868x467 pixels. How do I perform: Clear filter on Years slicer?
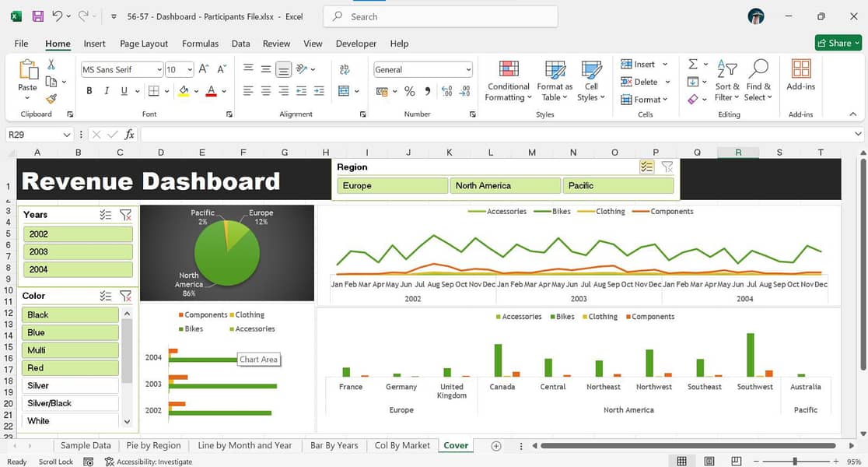click(126, 215)
